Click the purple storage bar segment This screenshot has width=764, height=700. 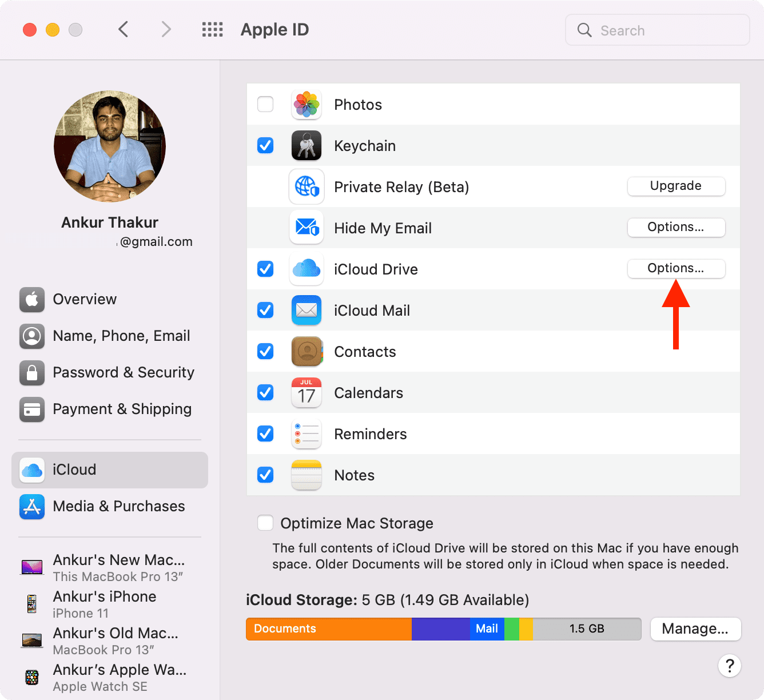pyautogui.click(x=441, y=629)
